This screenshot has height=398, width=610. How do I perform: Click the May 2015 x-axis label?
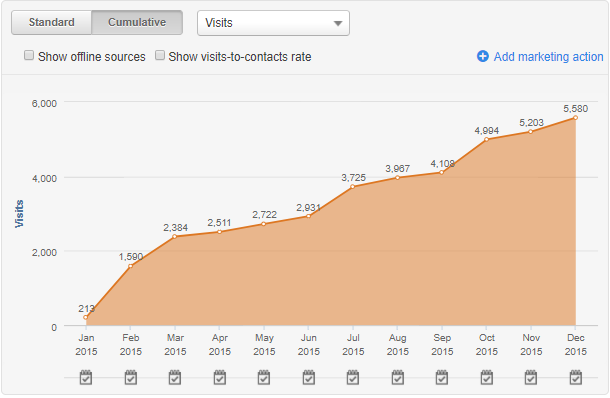pos(264,345)
